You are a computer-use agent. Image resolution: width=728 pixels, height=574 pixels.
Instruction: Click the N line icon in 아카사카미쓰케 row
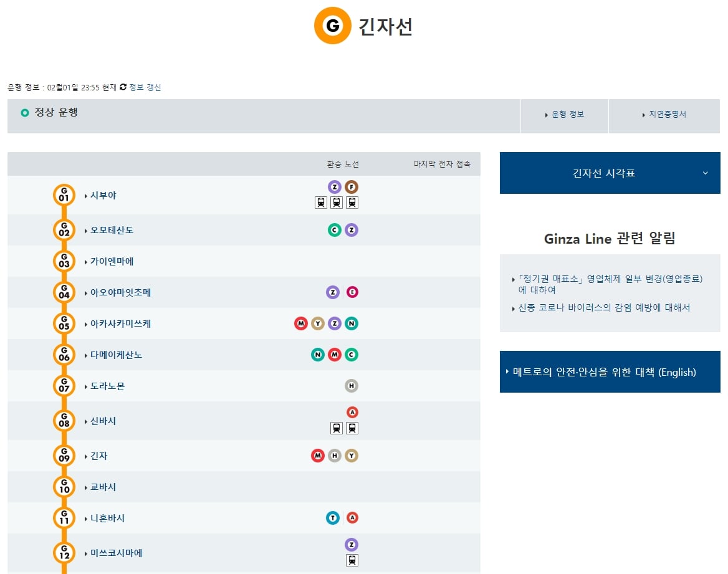point(352,323)
